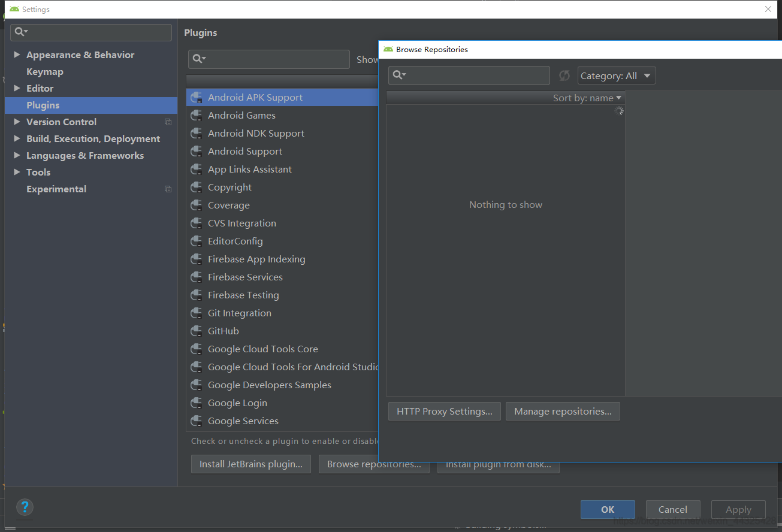Screen dimensions: 782x532
Task: Open HTTP Proxy Settings
Action: pos(445,412)
